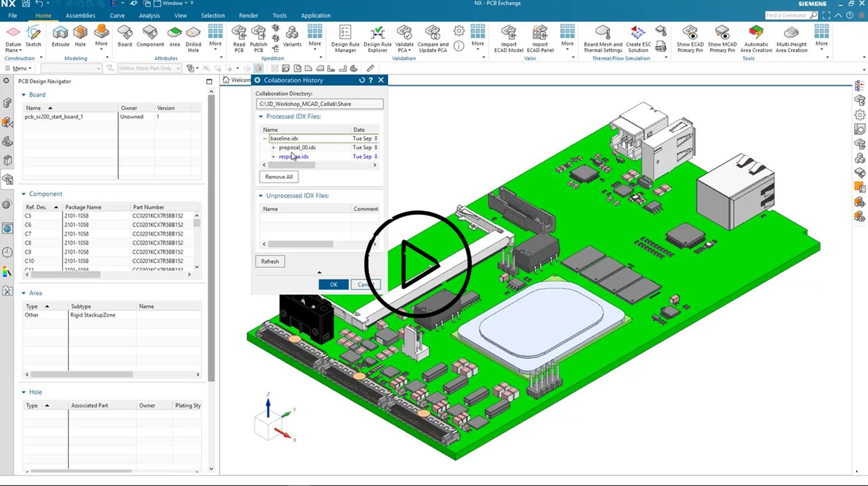This screenshot has width=868, height=486.
Task: Select the Sketch tool
Action: tap(33, 38)
